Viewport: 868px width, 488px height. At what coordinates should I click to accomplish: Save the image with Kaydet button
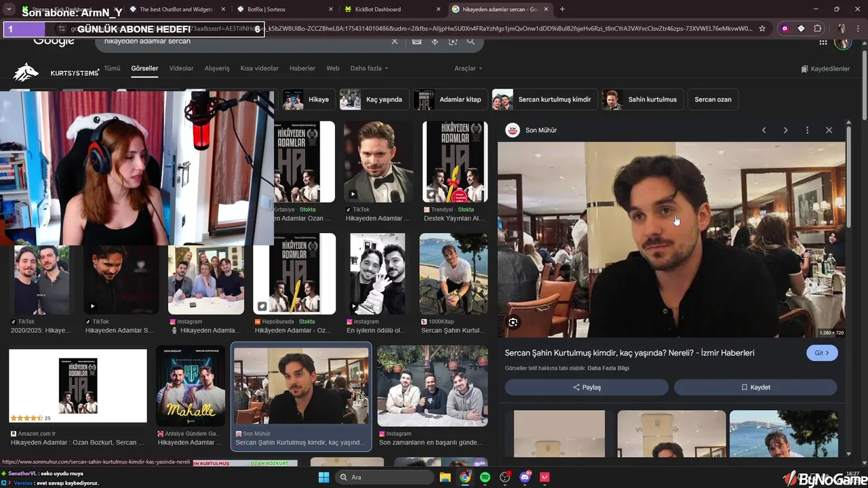[x=755, y=387]
